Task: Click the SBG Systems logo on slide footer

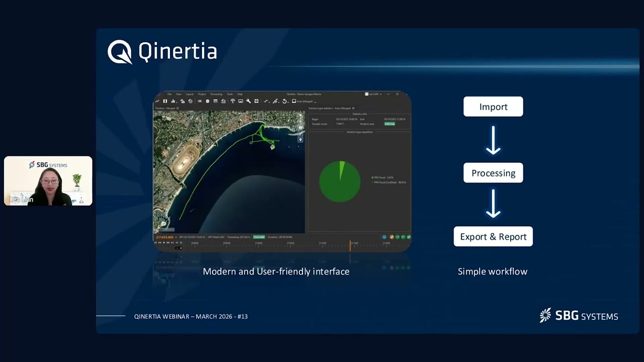Action: (x=579, y=316)
